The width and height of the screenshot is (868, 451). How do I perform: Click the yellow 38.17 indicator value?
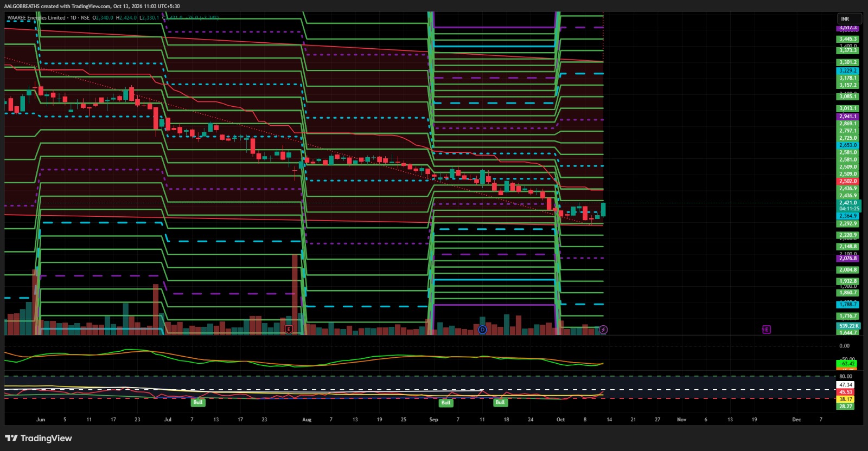(846, 399)
